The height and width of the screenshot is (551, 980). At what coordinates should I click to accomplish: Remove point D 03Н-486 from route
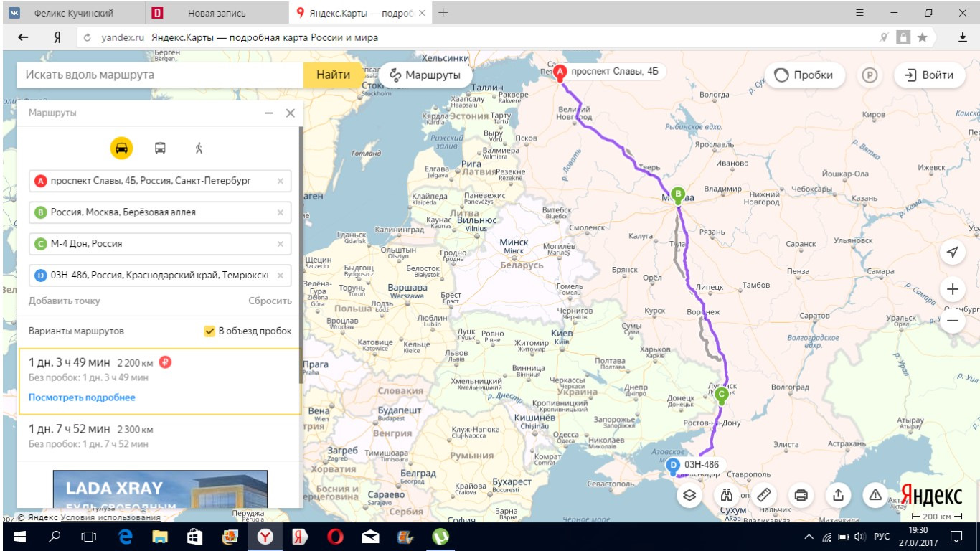pos(281,275)
